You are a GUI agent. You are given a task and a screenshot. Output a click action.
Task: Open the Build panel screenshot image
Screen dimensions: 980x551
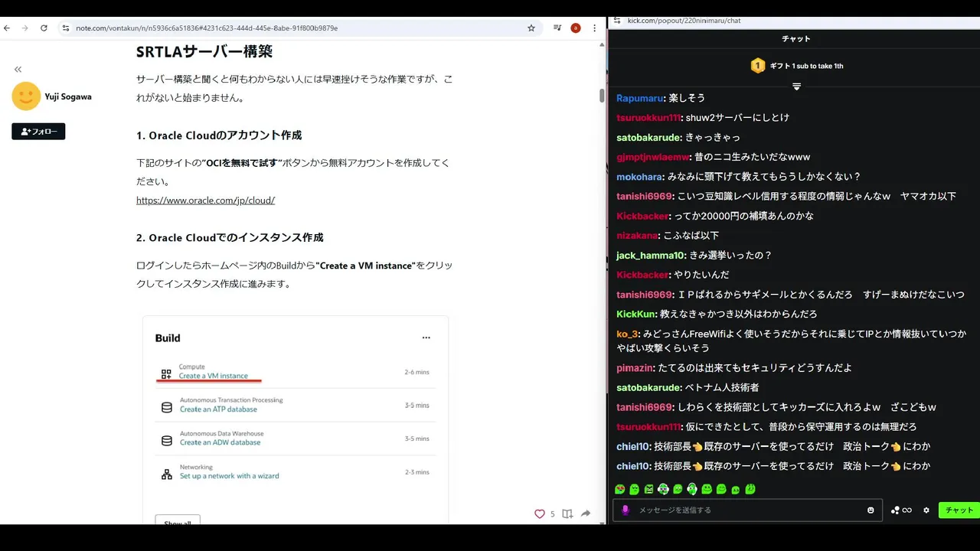click(x=295, y=419)
